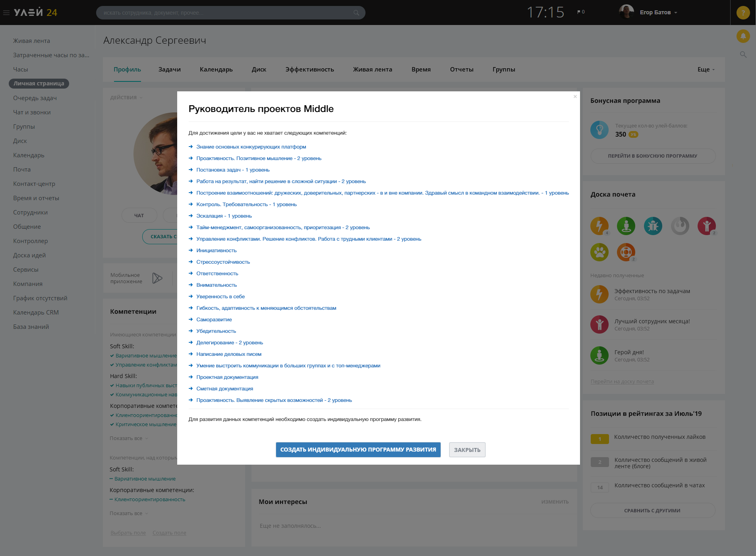Click the Google Play mobile app icon

pyautogui.click(x=157, y=278)
